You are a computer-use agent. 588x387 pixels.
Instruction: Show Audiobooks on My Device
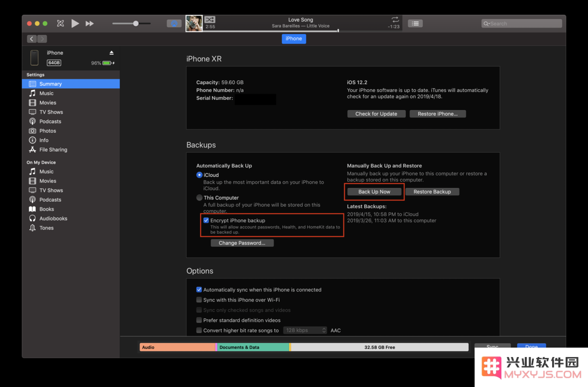(x=71, y=218)
